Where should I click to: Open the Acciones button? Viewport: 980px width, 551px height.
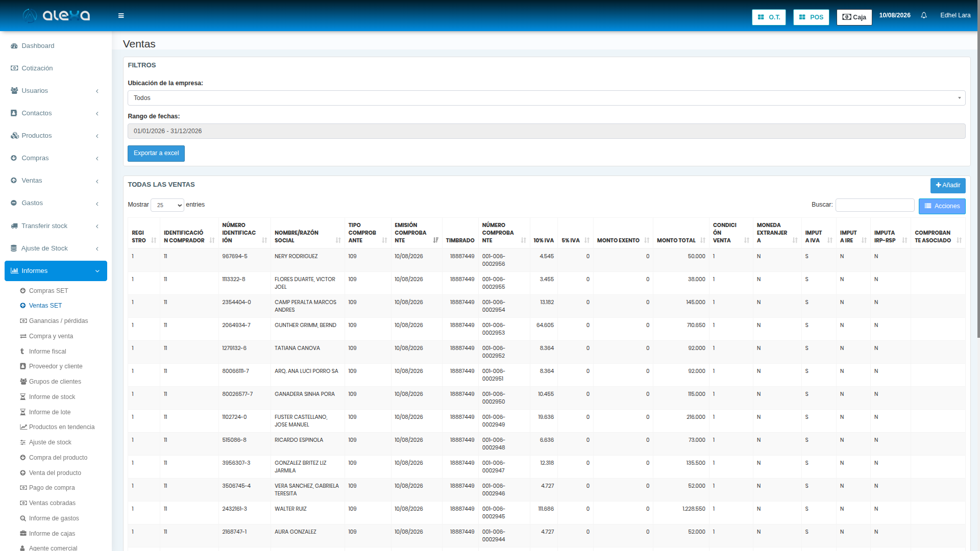click(942, 207)
